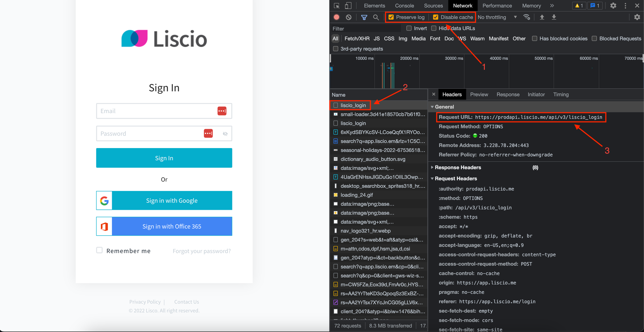Filter requests by Fetch/XHR
The image size is (644, 332).
[357, 39]
